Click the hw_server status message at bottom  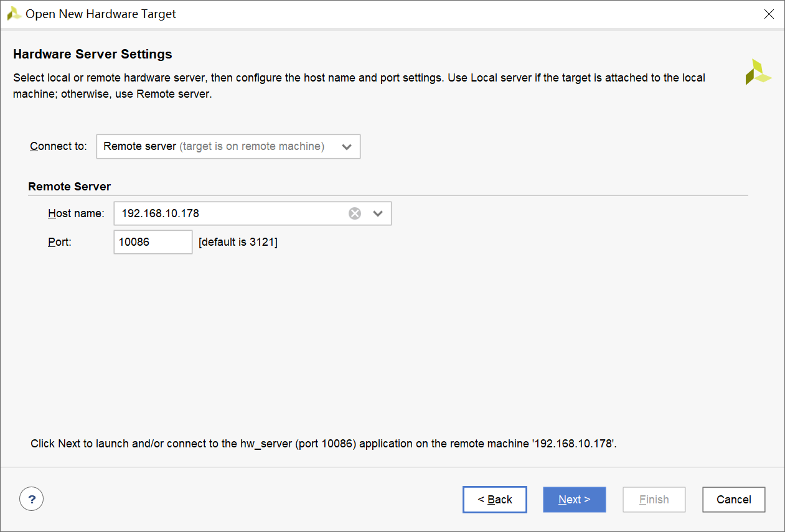pos(323,444)
